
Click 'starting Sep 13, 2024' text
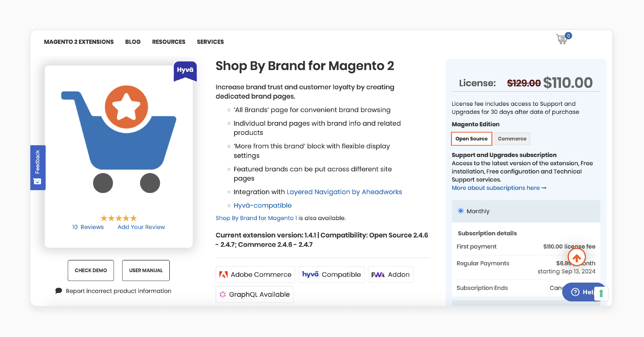pyautogui.click(x=566, y=271)
